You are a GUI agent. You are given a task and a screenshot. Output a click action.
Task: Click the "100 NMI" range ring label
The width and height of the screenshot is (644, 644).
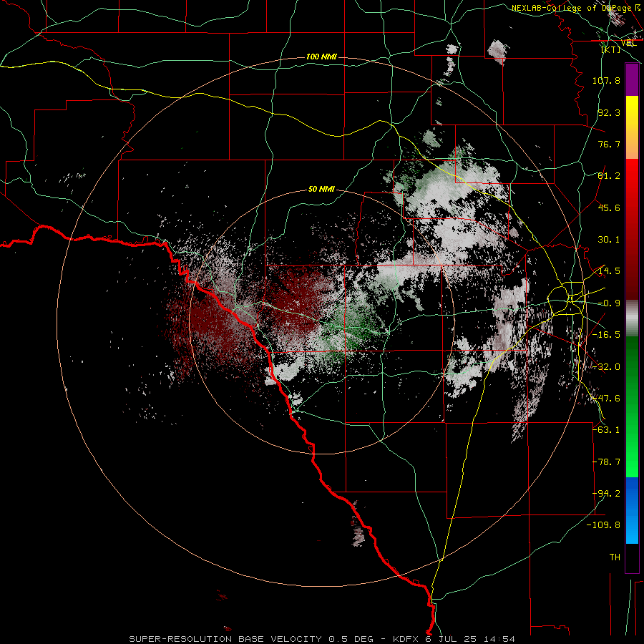point(321,57)
